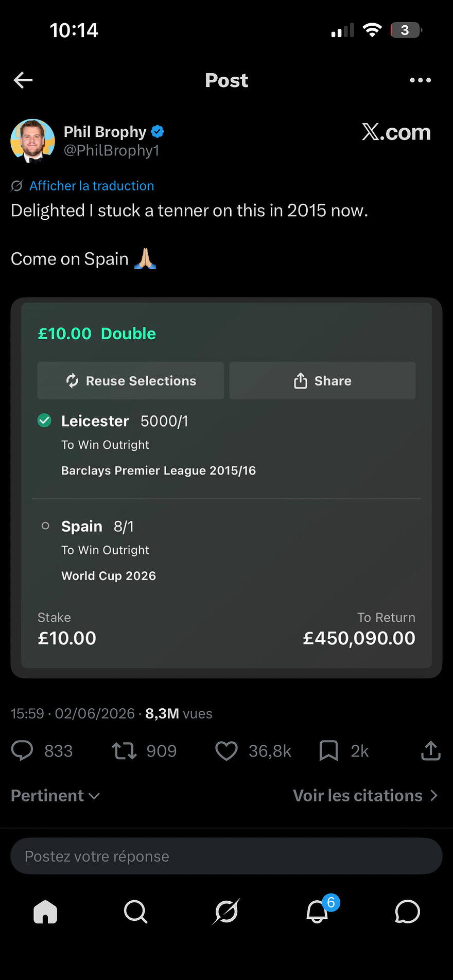Bookmark this post
This screenshot has height=980, width=453.
pos(328,751)
